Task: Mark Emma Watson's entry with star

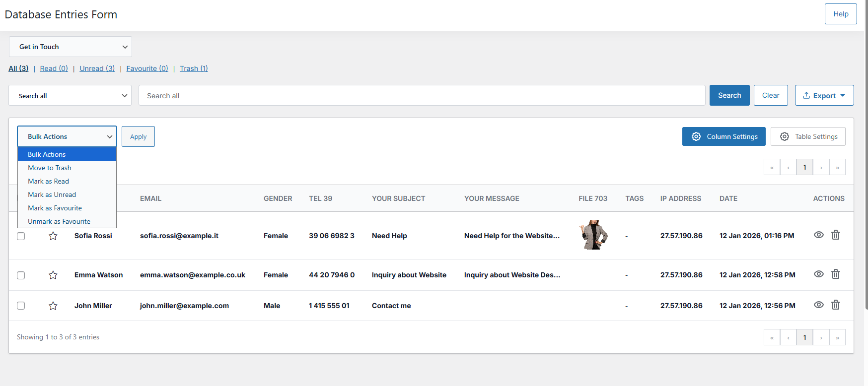Action: [53, 275]
